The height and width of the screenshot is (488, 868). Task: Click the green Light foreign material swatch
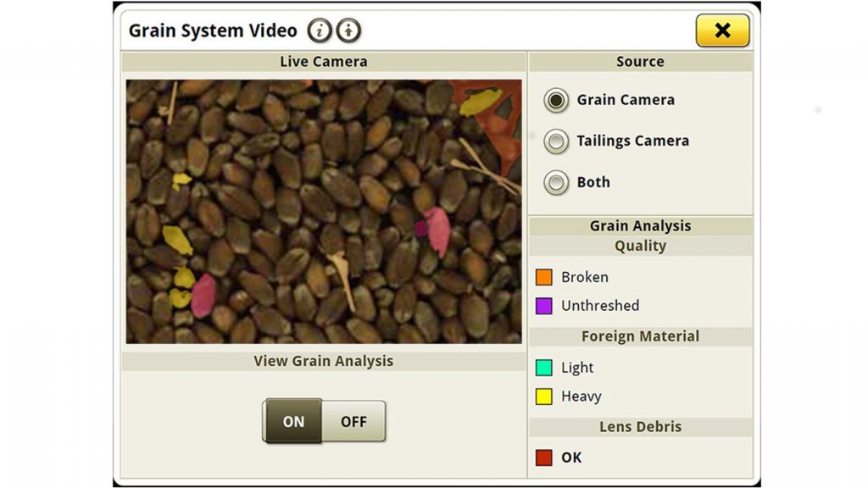coord(543,368)
